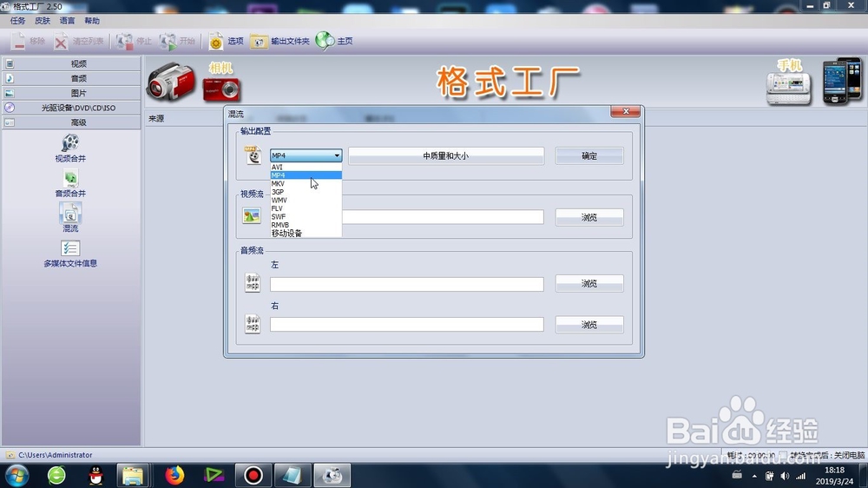
Task: Click 确定 to confirm mux settings
Action: [x=589, y=155]
